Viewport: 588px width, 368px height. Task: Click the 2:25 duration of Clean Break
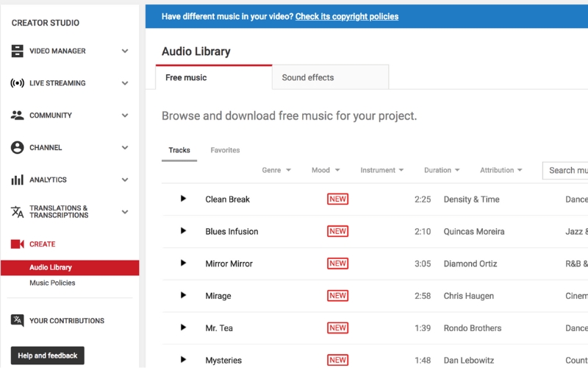pos(423,199)
